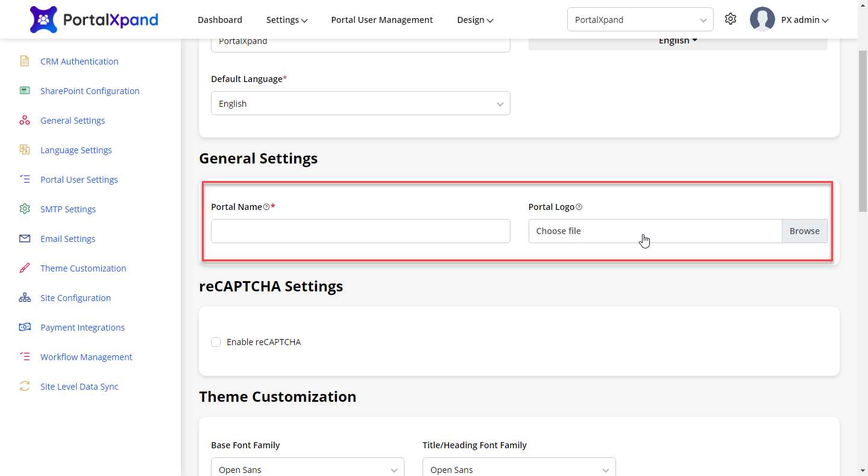This screenshot has width=868, height=476.
Task: Open the Workflow Management link
Action: click(x=86, y=357)
